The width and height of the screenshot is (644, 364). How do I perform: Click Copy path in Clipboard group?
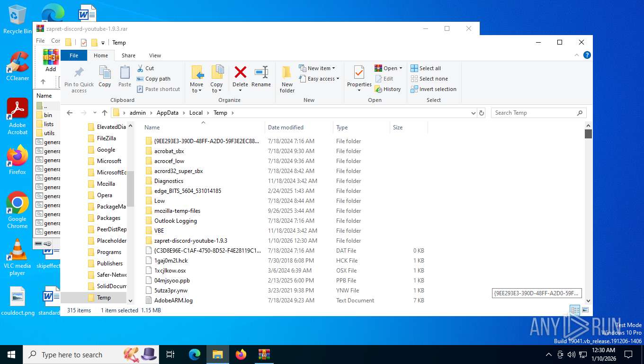tap(153, 79)
